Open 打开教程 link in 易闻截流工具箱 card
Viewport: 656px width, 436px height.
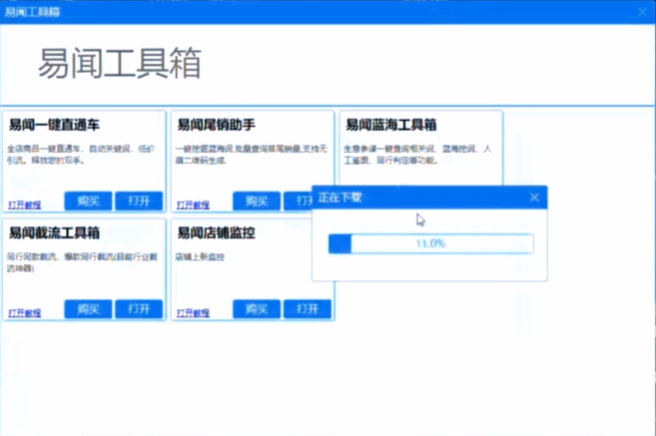point(25,313)
